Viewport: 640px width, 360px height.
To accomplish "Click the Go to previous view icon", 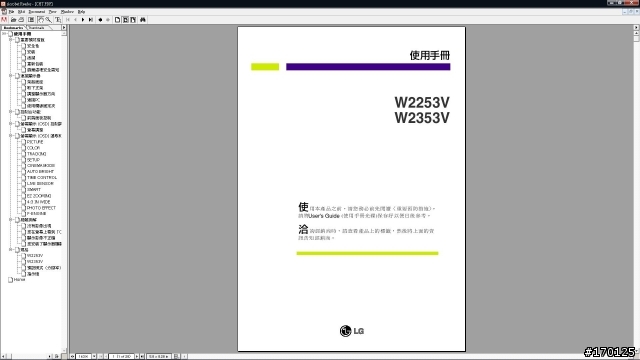I will pyautogui.click(x=100, y=20).
